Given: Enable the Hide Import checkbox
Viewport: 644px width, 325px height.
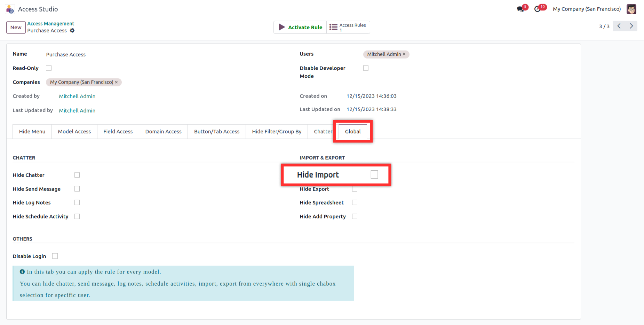Looking at the screenshot, I should pos(374,175).
